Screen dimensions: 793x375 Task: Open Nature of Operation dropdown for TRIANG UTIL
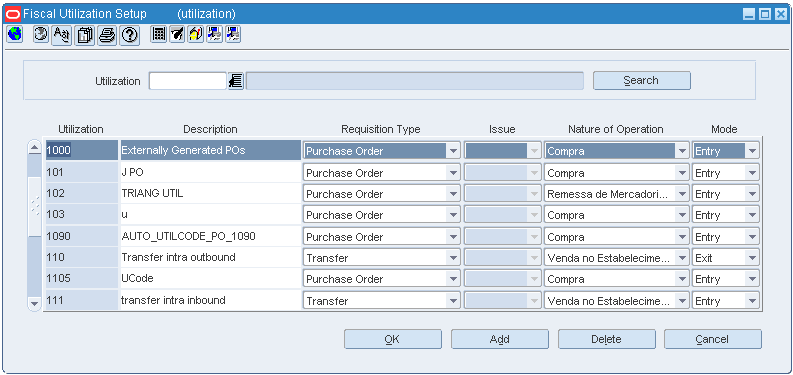(682, 194)
